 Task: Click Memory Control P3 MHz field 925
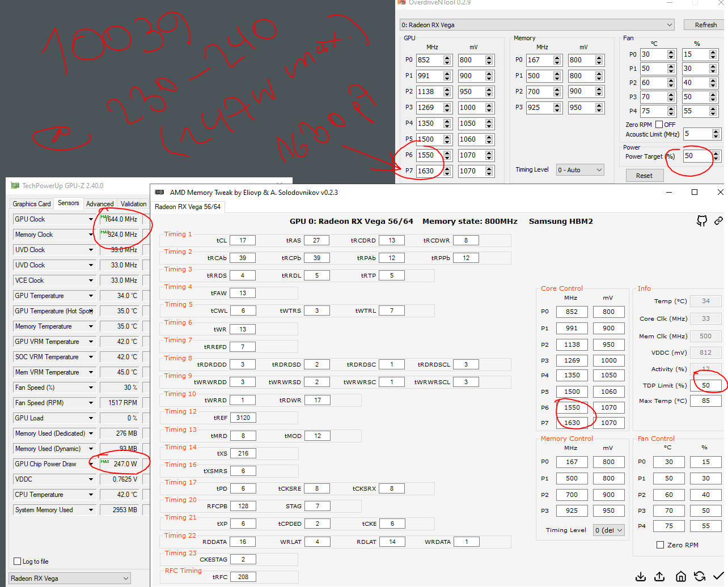[x=572, y=511]
